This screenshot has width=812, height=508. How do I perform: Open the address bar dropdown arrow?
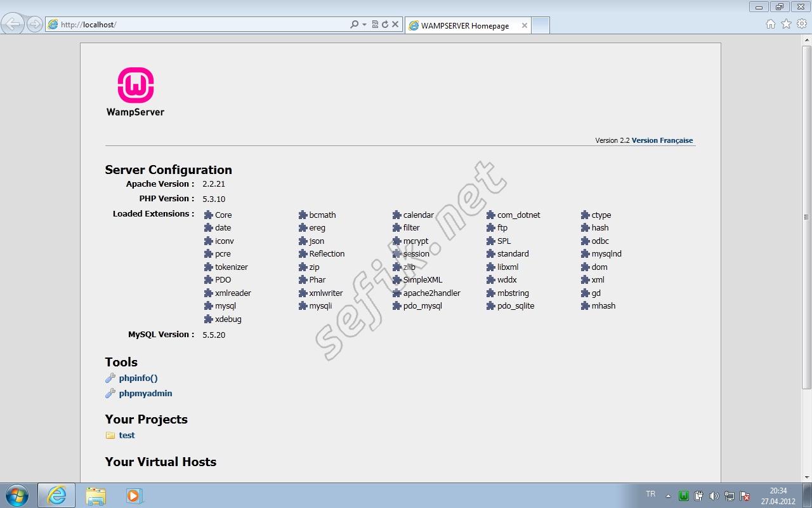point(364,24)
